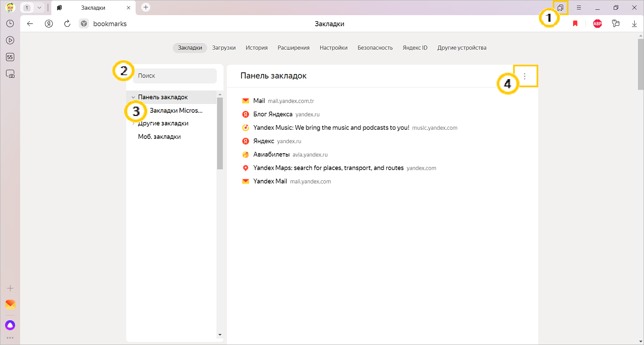The height and width of the screenshot is (345, 644).
Task: Collapse the Панель закладок folder
Action: click(133, 98)
